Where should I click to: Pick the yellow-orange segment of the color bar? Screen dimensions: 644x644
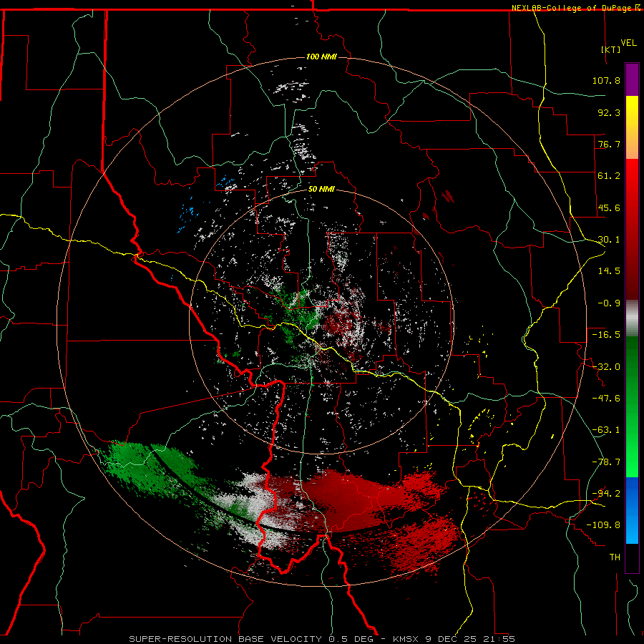(632, 127)
